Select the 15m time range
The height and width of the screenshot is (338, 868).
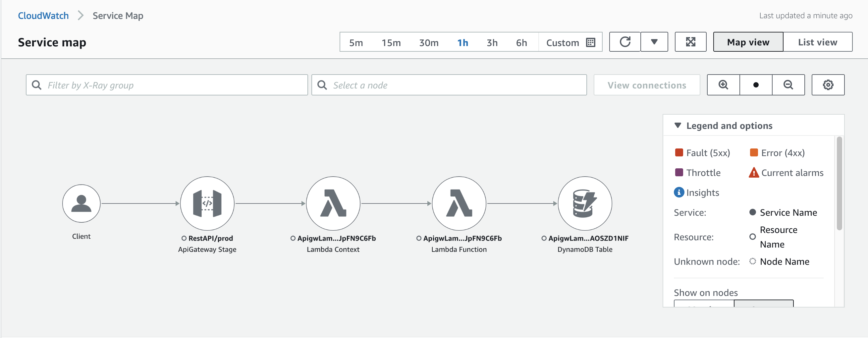click(391, 42)
